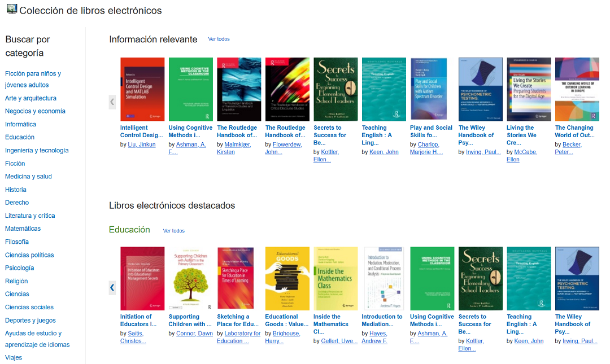
Task: Choose Educación in the category sidebar
Action: click(x=20, y=137)
